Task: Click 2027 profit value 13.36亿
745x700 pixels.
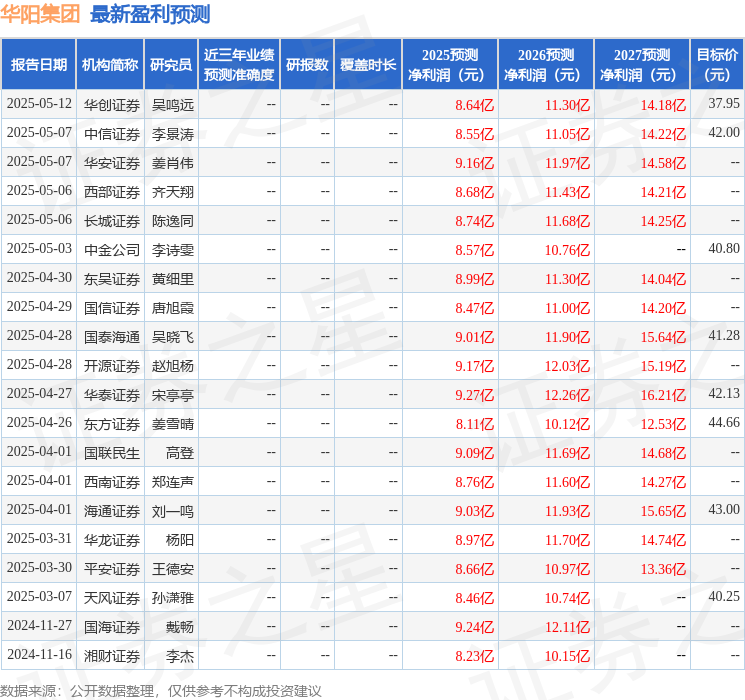Action: pyautogui.click(x=663, y=569)
